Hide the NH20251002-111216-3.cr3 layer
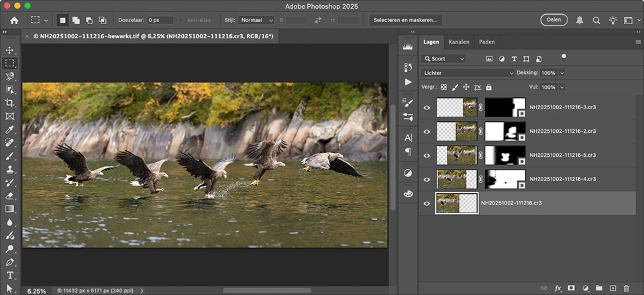This screenshot has height=295, width=644. click(x=427, y=107)
